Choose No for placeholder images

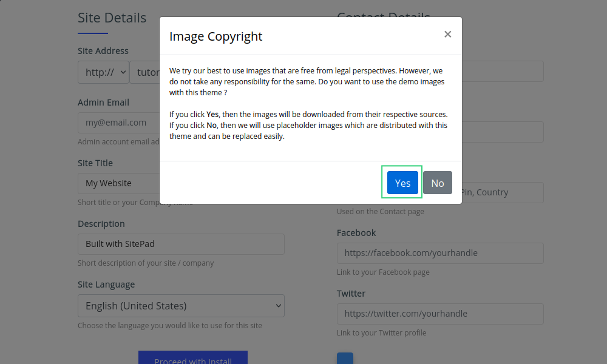pyautogui.click(x=437, y=183)
